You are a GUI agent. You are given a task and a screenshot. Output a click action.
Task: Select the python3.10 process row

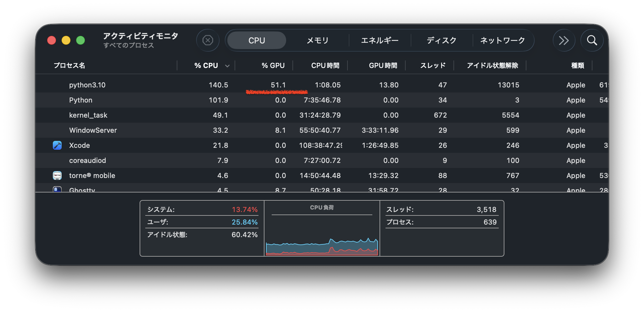tap(189, 85)
